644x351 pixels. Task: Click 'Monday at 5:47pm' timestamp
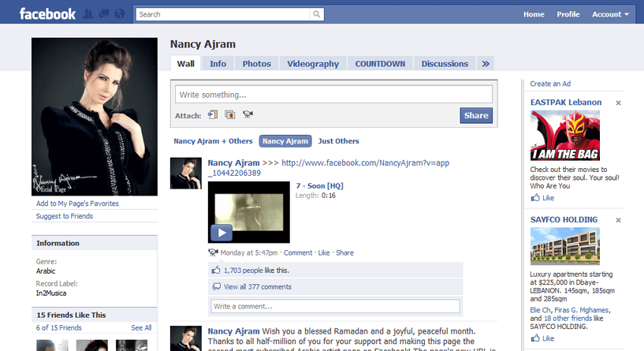click(x=249, y=252)
